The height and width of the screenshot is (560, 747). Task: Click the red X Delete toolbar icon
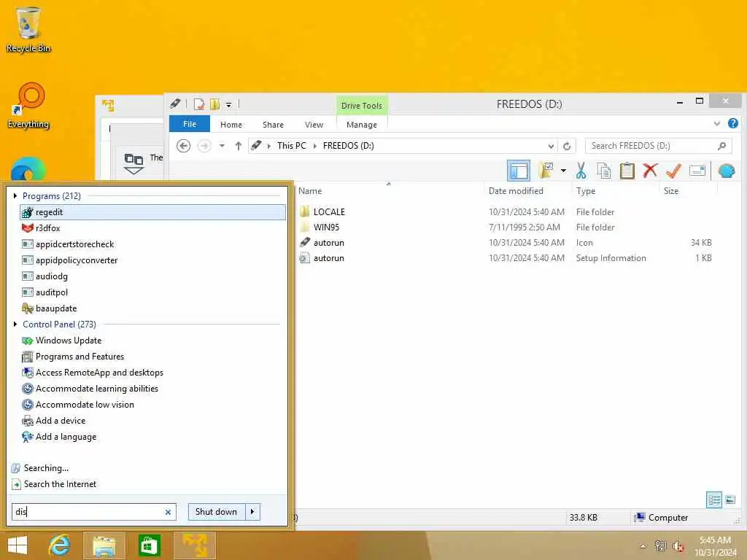[650, 170]
